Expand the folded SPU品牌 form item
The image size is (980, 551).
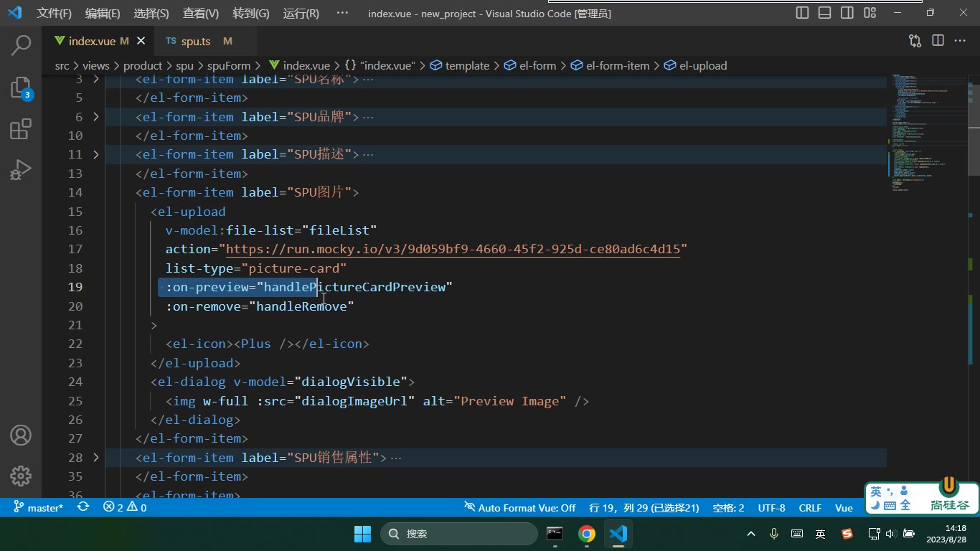pyautogui.click(x=96, y=117)
